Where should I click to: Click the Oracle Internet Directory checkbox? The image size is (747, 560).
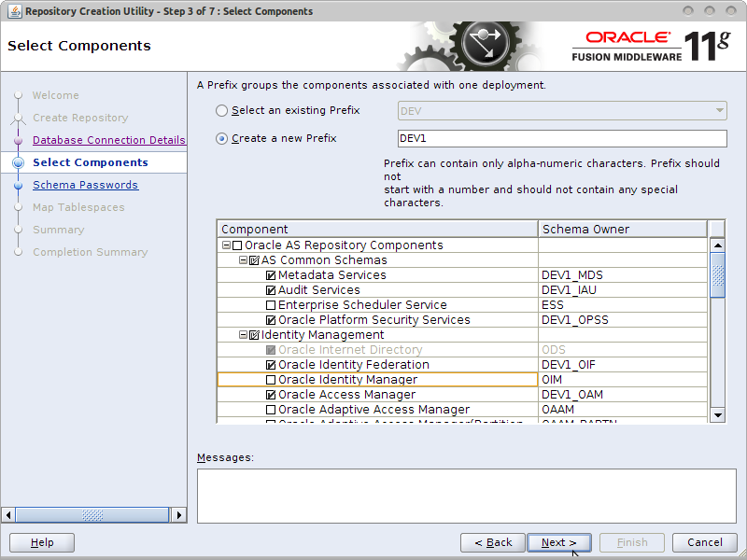[271, 350]
